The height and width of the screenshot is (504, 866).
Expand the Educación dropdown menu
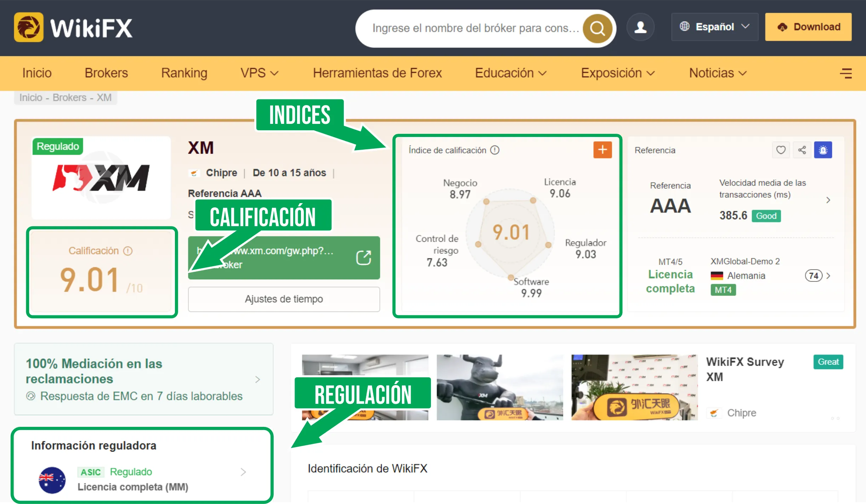click(511, 73)
